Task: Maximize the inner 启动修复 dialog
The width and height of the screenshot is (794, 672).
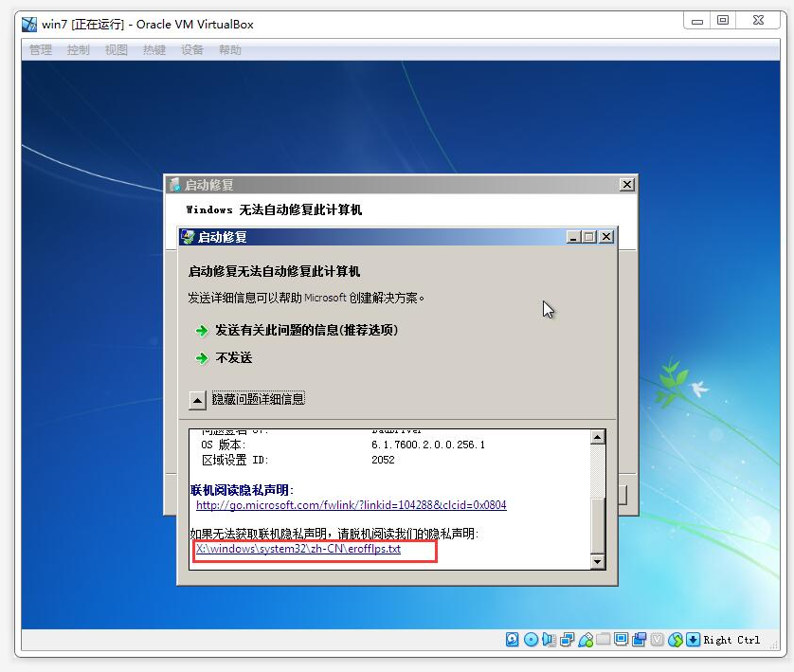Action: pos(589,237)
